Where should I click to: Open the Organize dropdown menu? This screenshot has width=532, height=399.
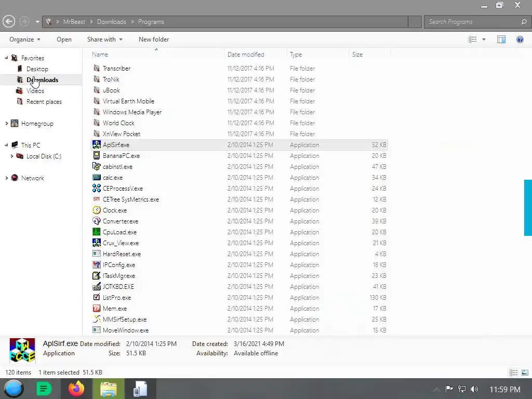[x=25, y=39]
